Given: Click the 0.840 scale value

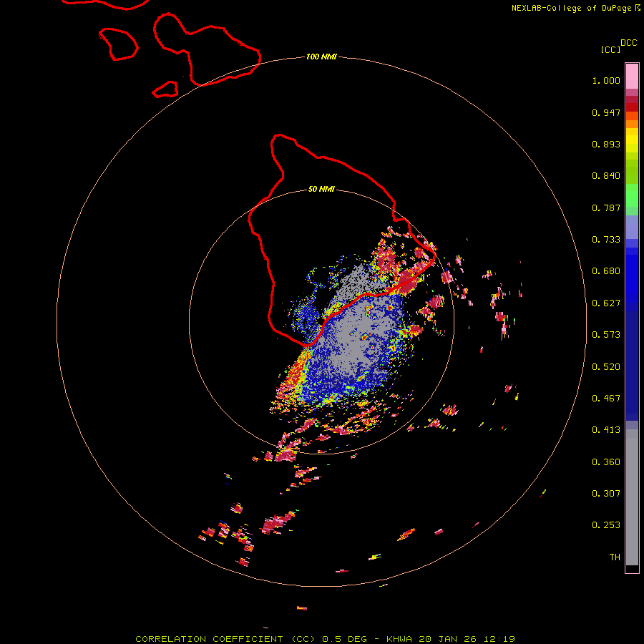Looking at the screenshot, I should [606, 176].
